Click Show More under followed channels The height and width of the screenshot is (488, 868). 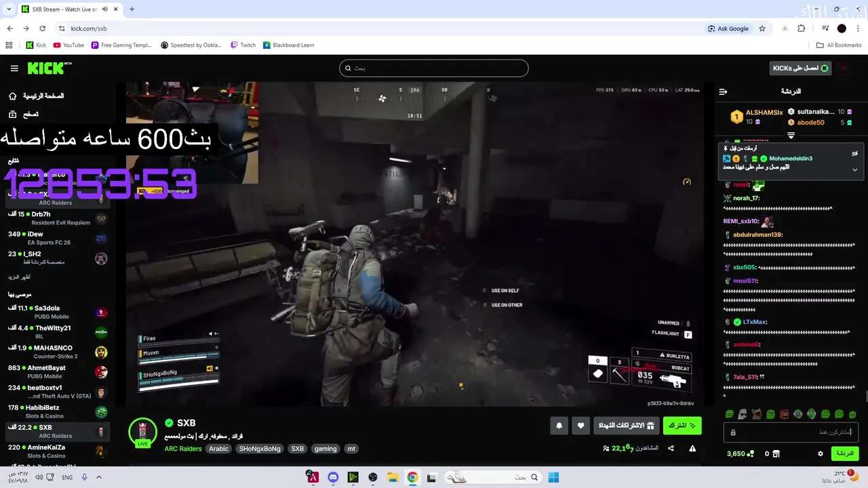coord(19,277)
